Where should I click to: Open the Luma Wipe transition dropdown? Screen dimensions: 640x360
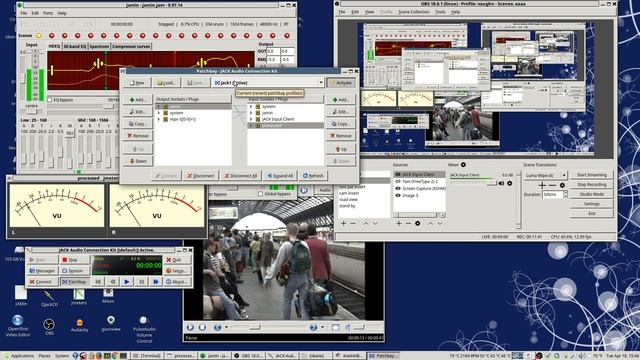pos(546,175)
